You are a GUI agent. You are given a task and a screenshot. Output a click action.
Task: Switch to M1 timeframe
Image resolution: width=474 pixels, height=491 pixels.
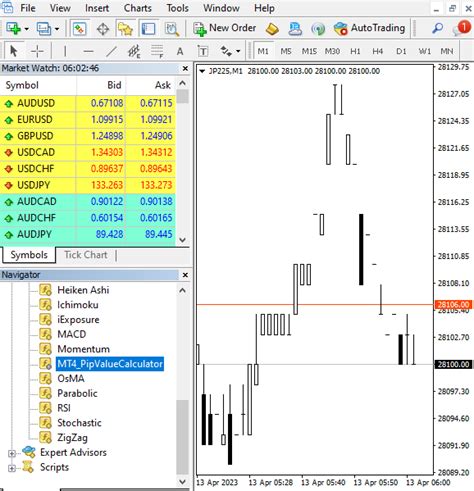point(263,51)
